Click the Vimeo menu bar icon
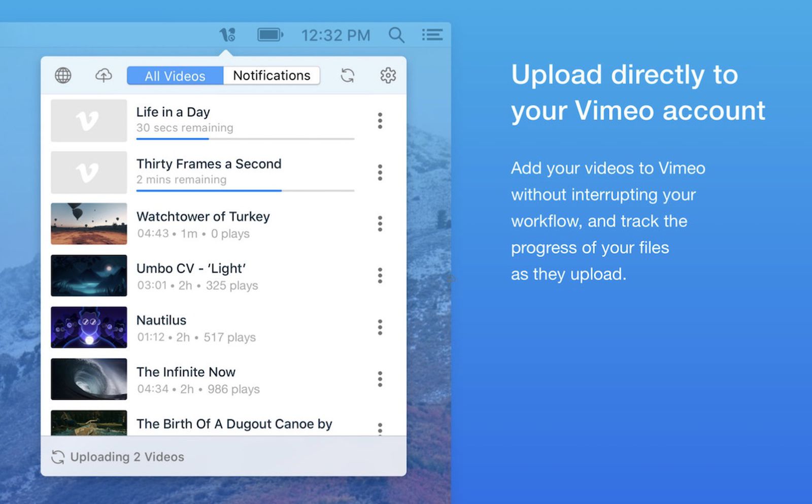 coord(227,34)
